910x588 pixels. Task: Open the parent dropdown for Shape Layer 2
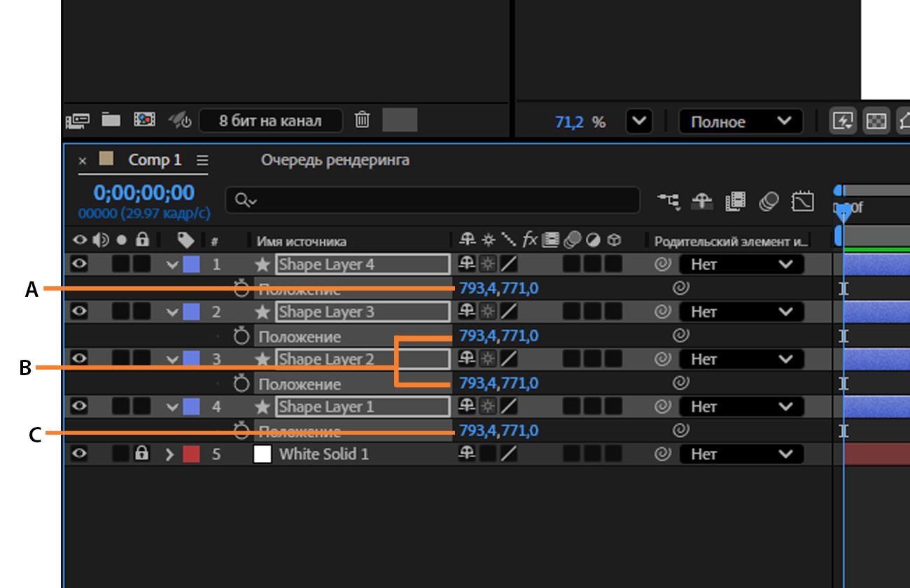point(741,359)
